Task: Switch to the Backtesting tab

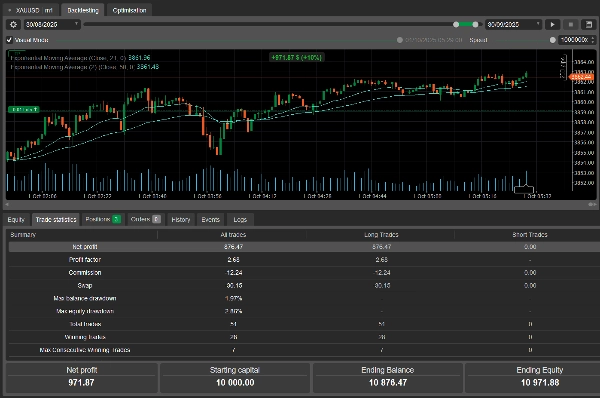Action: [83, 10]
